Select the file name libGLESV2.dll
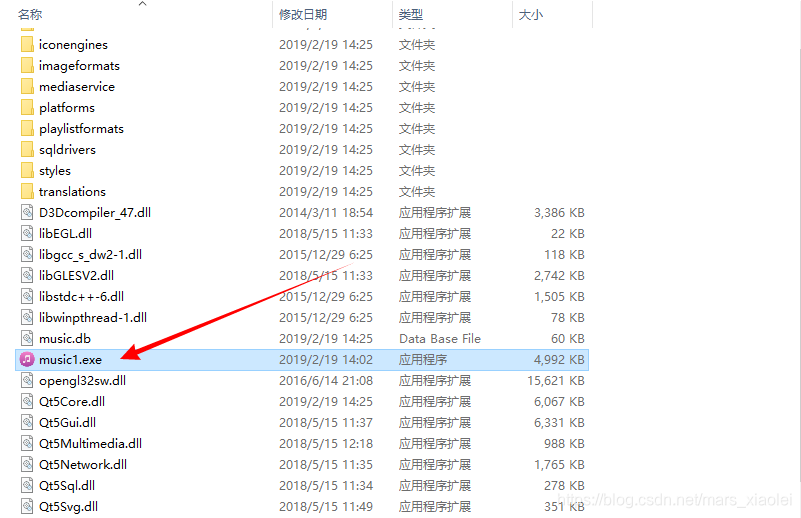801x518 pixels. (x=77, y=275)
